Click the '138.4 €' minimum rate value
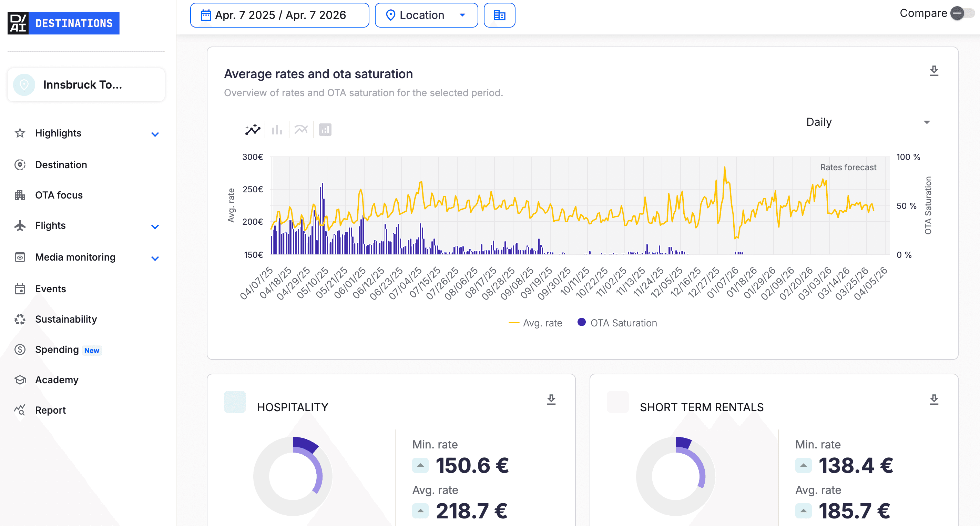The height and width of the screenshot is (526, 980). (856, 465)
